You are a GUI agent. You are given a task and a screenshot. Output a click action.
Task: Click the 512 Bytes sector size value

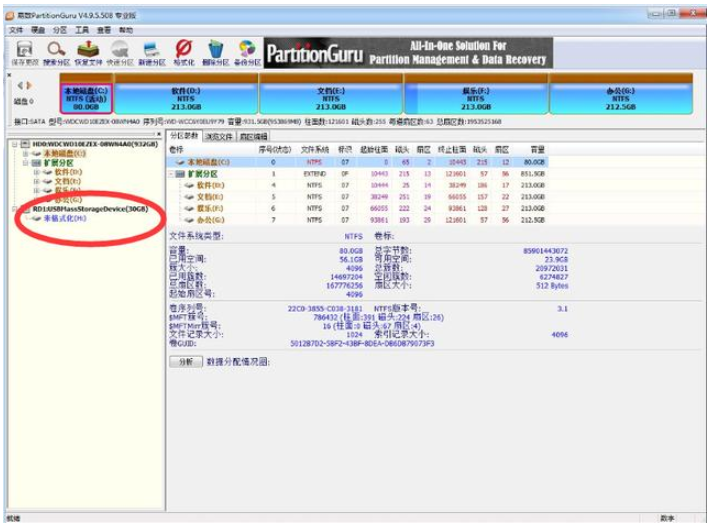click(x=552, y=286)
